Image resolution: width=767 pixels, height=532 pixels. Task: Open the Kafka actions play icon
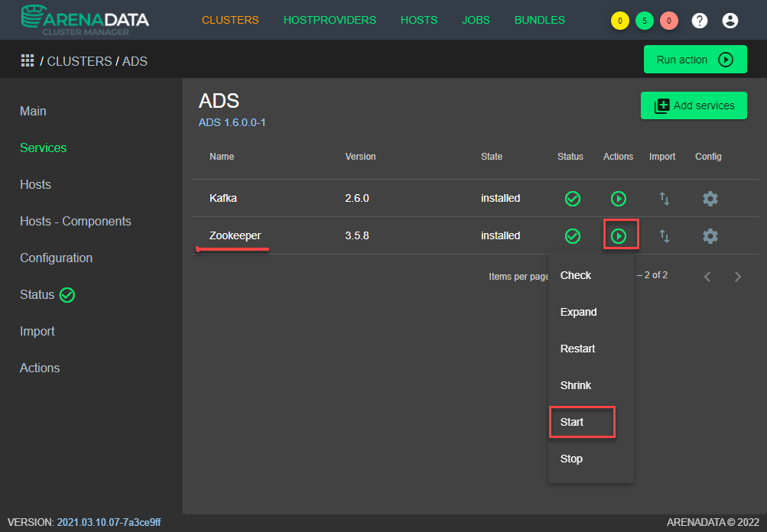619,199
